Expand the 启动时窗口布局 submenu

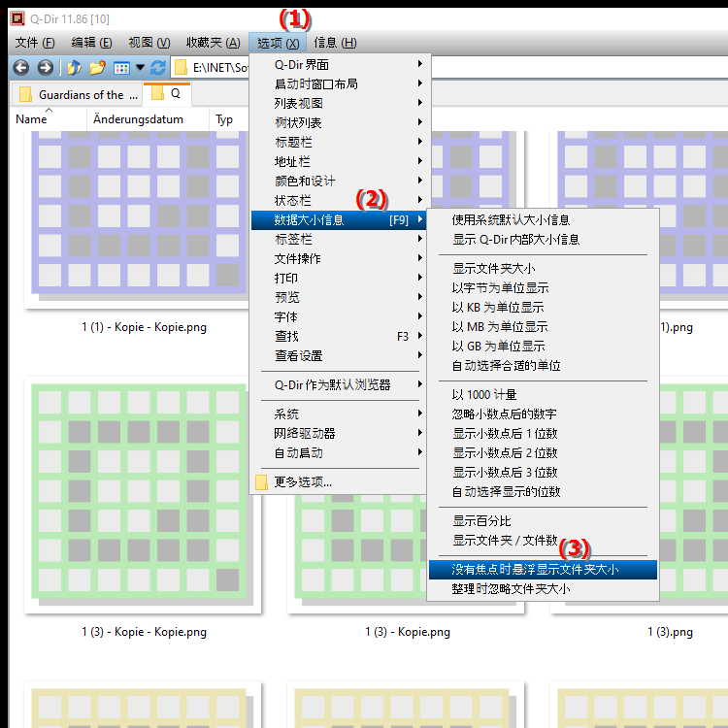pos(339,83)
